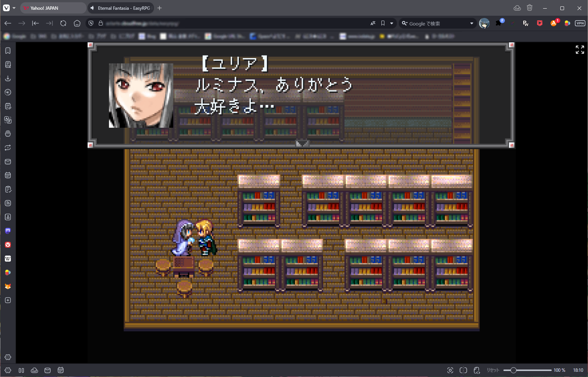
Task: Mute the Eternal Fantasia tab audio icon
Action: tap(92, 8)
